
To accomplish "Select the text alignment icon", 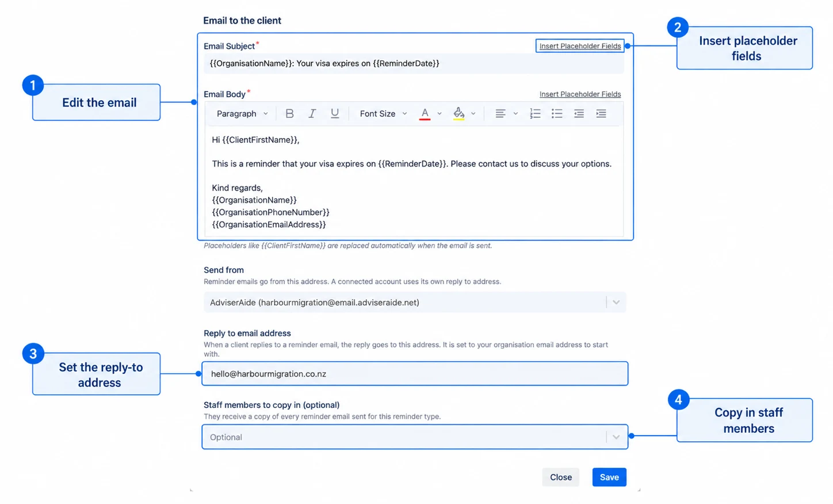I will point(500,114).
